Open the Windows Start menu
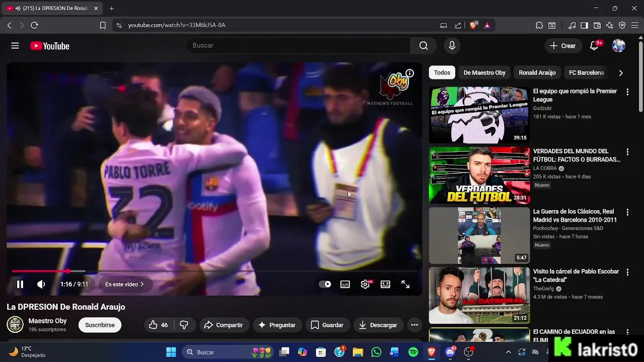The height and width of the screenshot is (362, 644). coord(171,352)
